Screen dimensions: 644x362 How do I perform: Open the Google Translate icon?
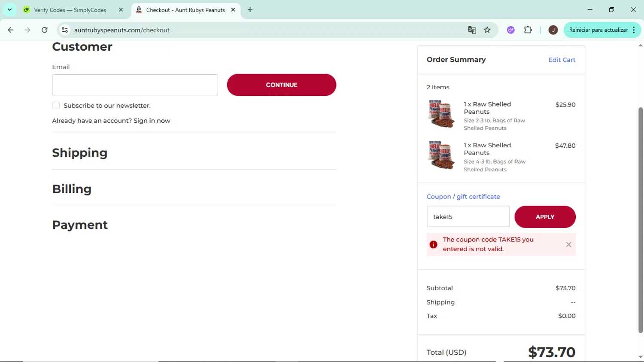(472, 30)
